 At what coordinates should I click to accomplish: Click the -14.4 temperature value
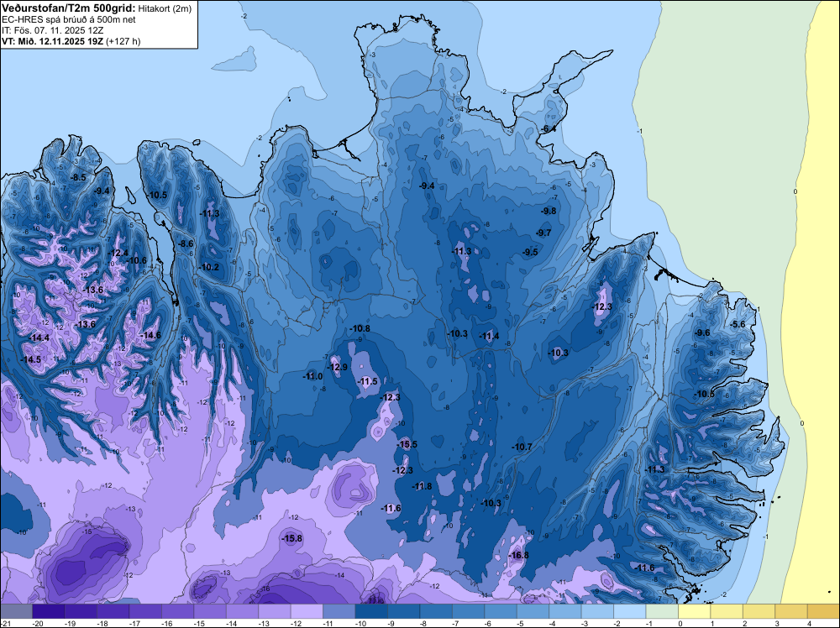click(x=39, y=338)
